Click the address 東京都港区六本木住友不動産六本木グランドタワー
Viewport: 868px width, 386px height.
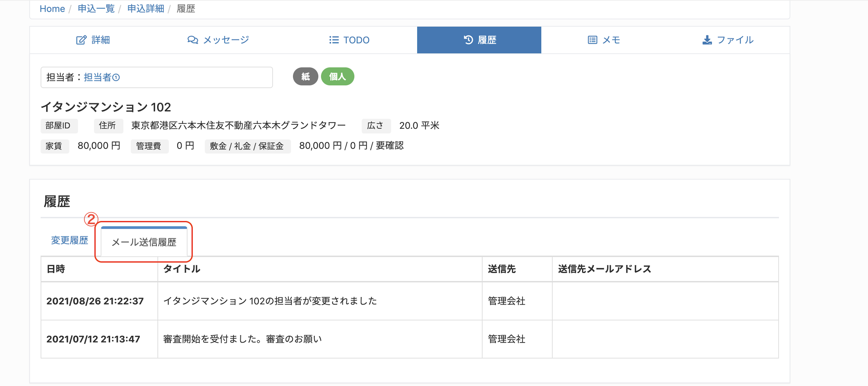point(238,126)
